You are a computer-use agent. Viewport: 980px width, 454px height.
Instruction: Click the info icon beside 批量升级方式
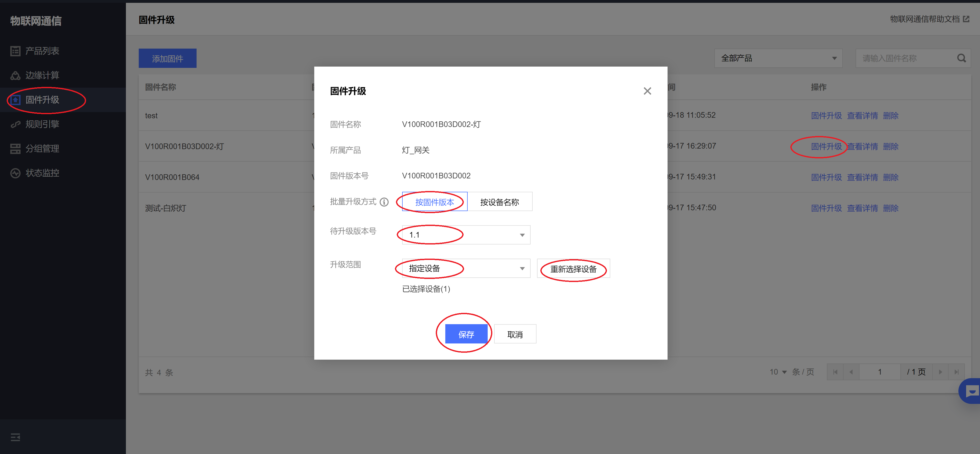pyautogui.click(x=384, y=202)
